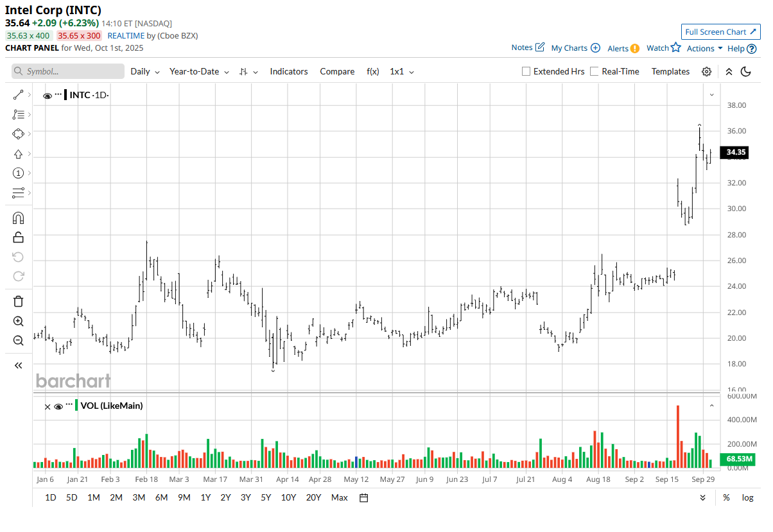
Task: Remove the VOL indicator pane
Action: coord(48,406)
